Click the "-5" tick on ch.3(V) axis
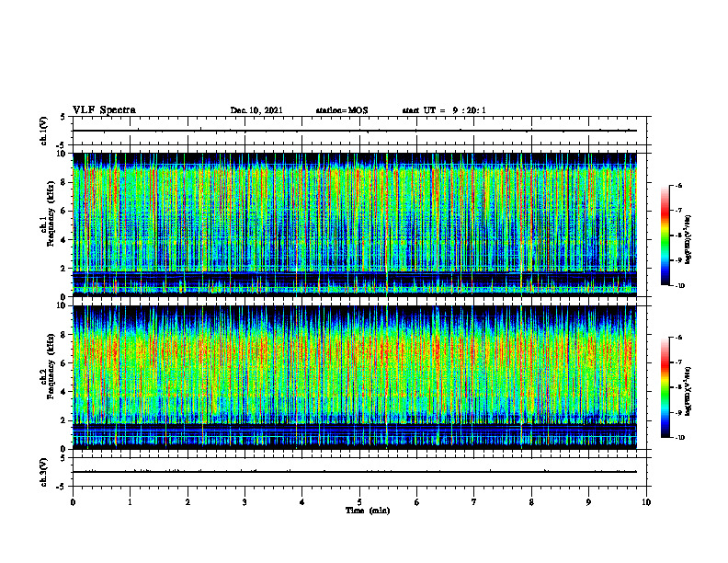 tap(62, 487)
